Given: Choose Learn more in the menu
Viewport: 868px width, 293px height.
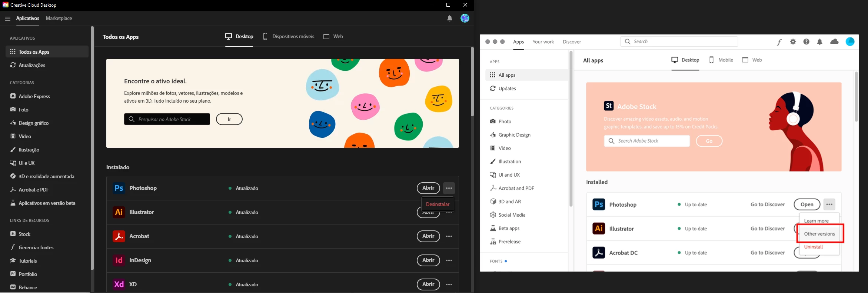Looking at the screenshot, I should click(x=816, y=221).
